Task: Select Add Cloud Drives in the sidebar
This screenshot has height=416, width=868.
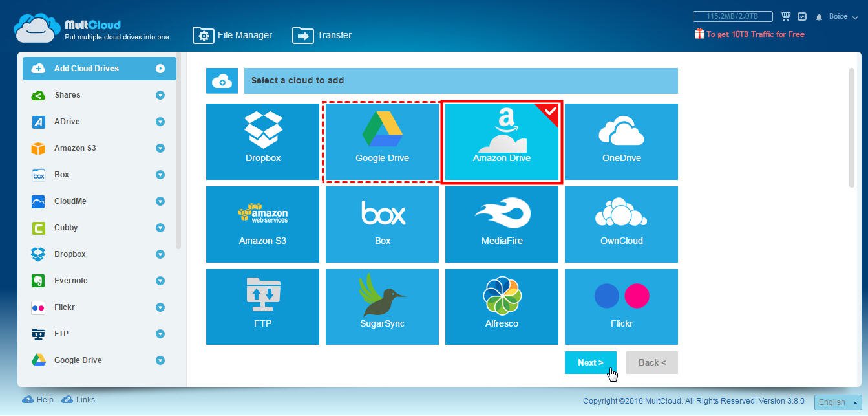Action: click(x=99, y=69)
